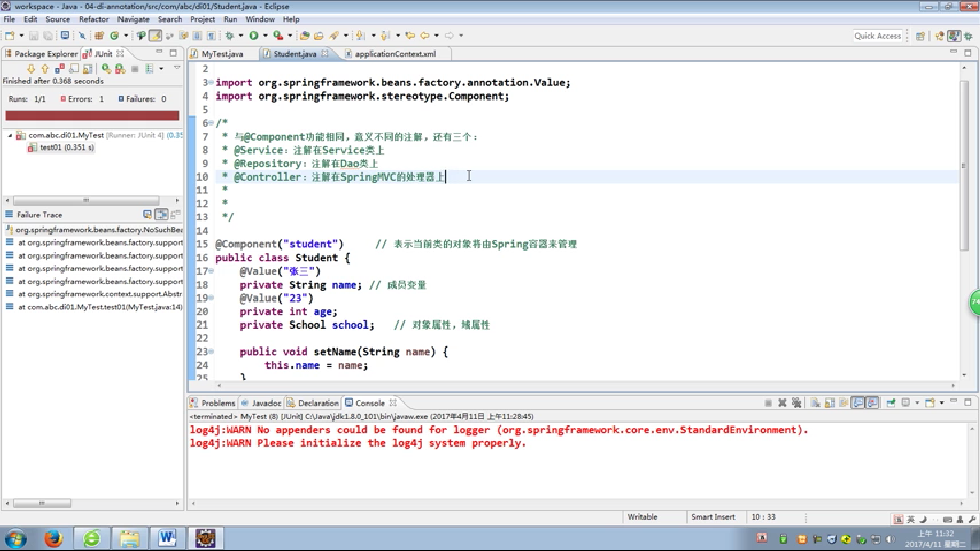Switch to the MyTest.java editor tab
This screenshot has width=980, height=551.
222,54
